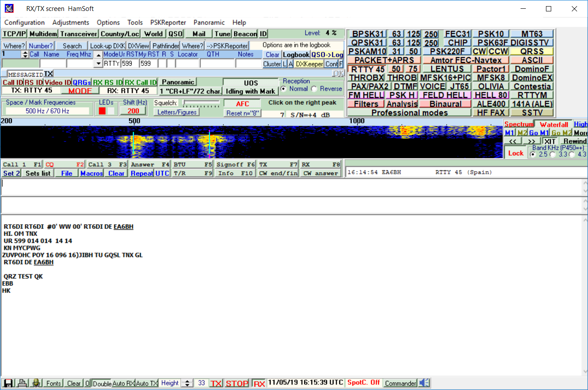
Task: Click the DXKeeper button
Action: 309,64
